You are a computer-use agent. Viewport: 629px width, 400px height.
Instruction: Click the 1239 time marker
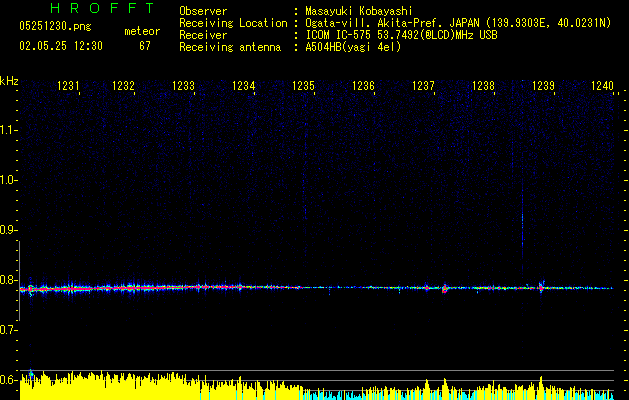[x=543, y=86]
